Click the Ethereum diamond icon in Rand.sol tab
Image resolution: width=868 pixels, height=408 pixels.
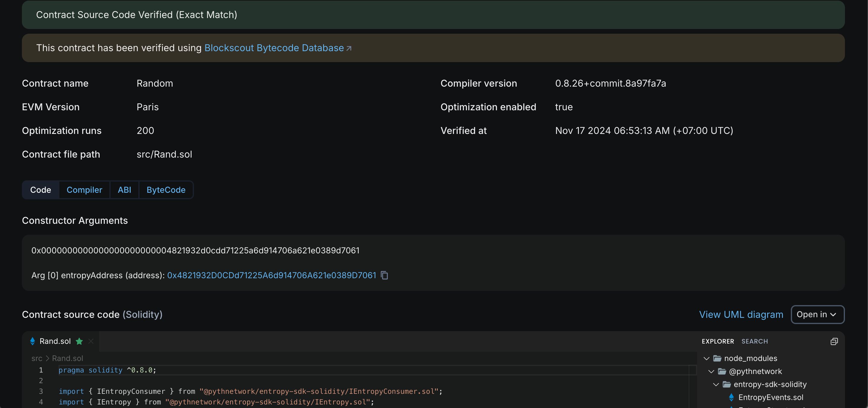pos(32,341)
